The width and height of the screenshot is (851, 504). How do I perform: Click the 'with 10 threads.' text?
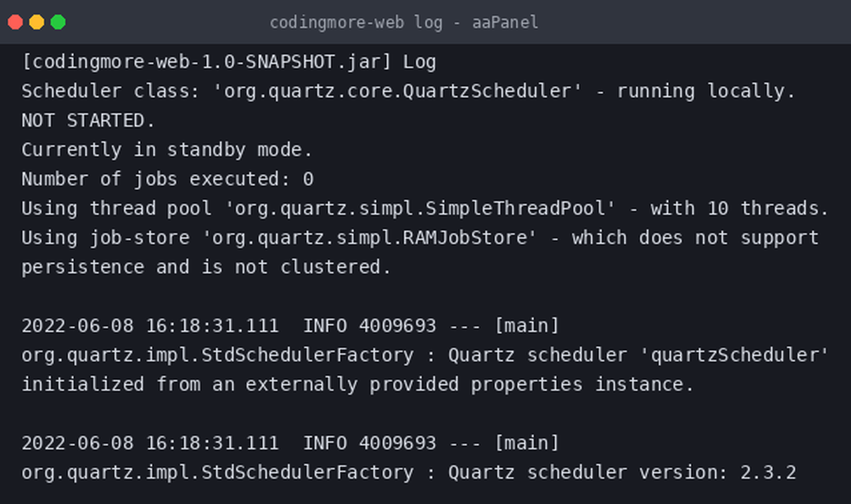[740, 209]
